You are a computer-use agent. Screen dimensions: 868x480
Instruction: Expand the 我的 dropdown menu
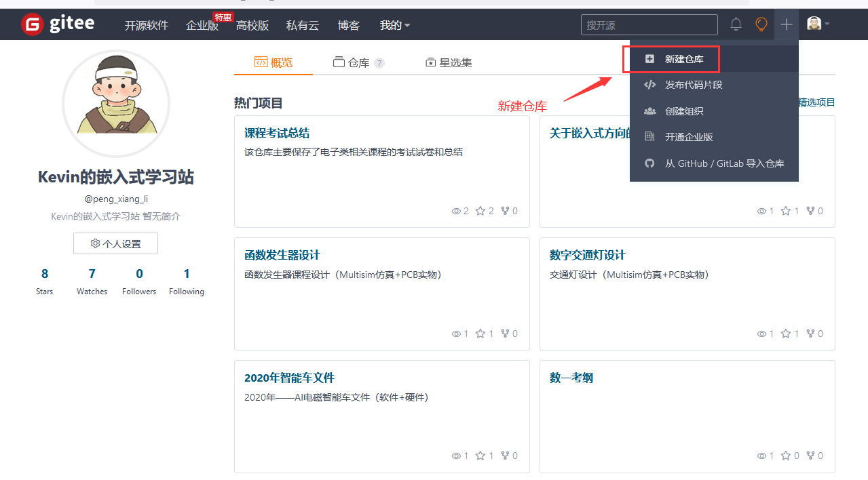click(x=395, y=25)
